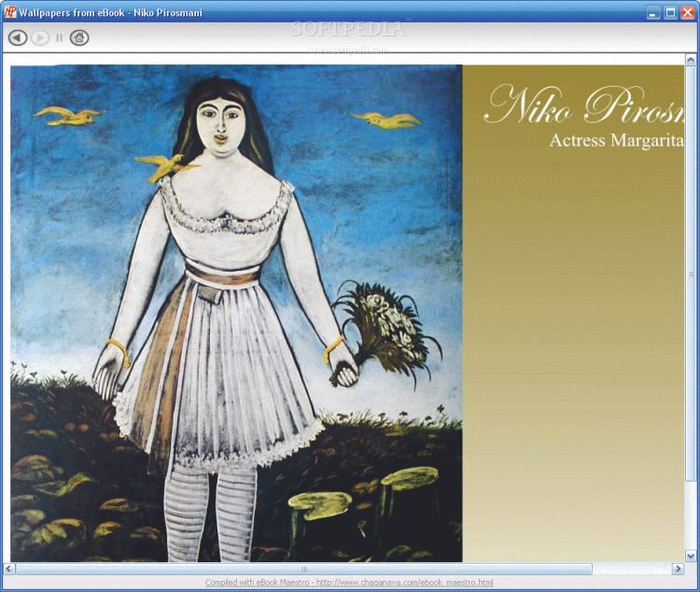Close the Wallpapers from eBook window
This screenshot has width=700, height=592.
coord(687,12)
